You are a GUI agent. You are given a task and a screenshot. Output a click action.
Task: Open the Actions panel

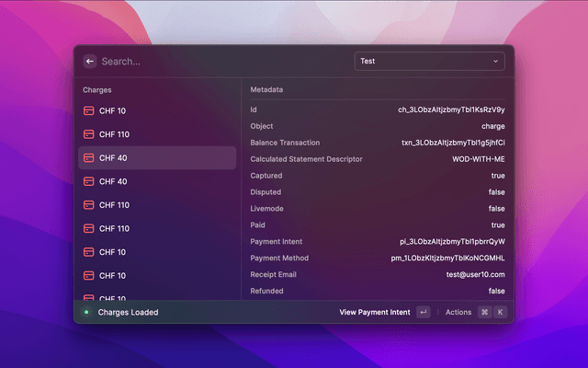coord(458,313)
